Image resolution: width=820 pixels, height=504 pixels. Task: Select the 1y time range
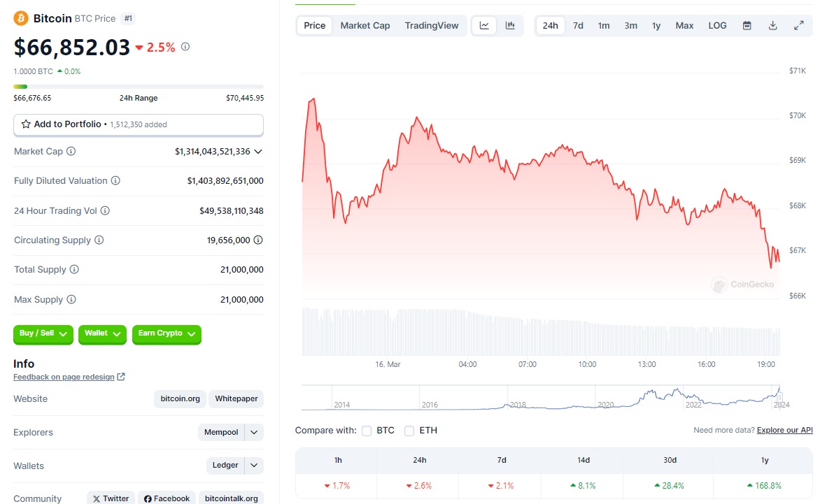click(656, 26)
